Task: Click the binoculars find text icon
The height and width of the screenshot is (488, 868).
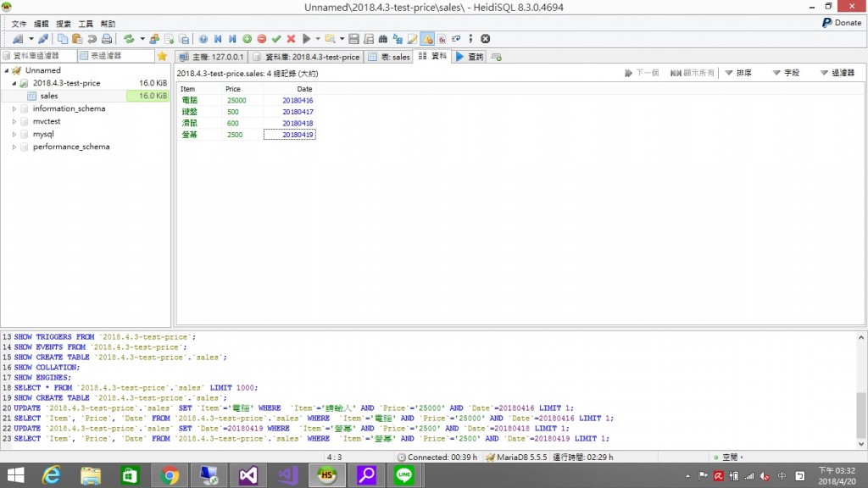Action: 383,39
